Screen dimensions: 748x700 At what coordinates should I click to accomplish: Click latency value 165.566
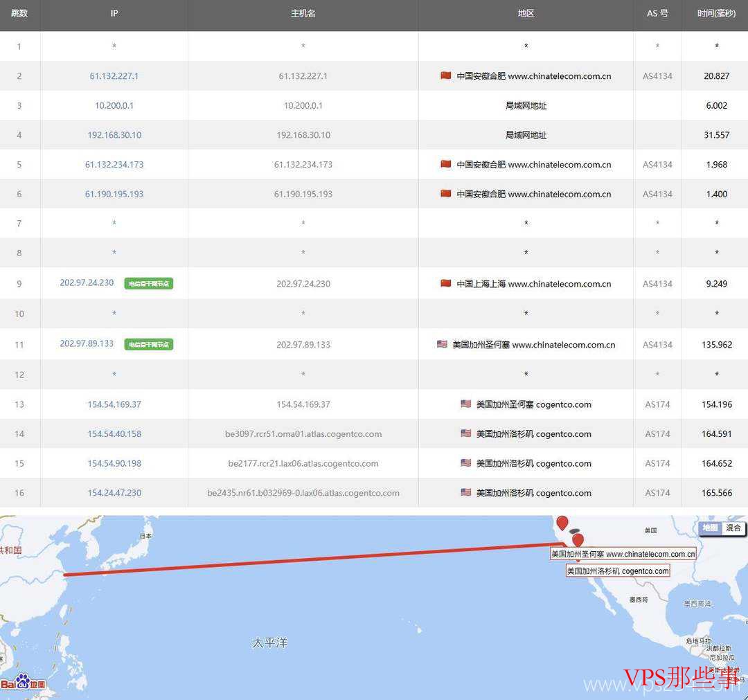coord(717,493)
